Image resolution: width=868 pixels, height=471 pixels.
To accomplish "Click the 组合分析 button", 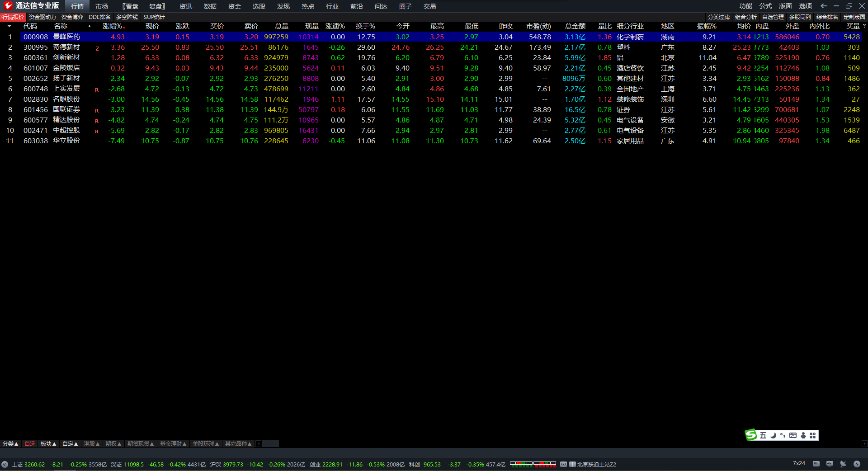I will click(746, 17).
